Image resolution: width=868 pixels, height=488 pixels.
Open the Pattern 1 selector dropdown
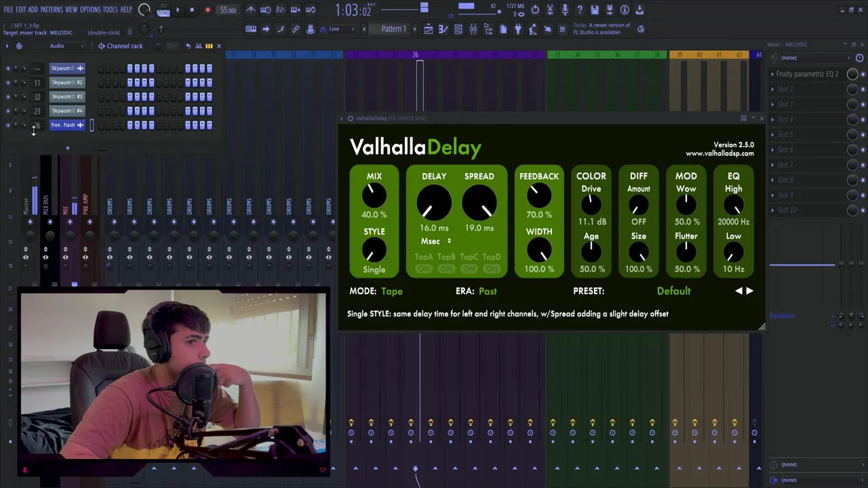(393, 29)
